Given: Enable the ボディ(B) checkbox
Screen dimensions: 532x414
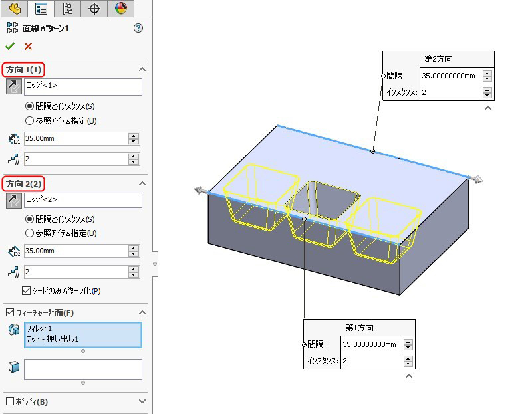Looking at the screenshot, I should [9, 401].
